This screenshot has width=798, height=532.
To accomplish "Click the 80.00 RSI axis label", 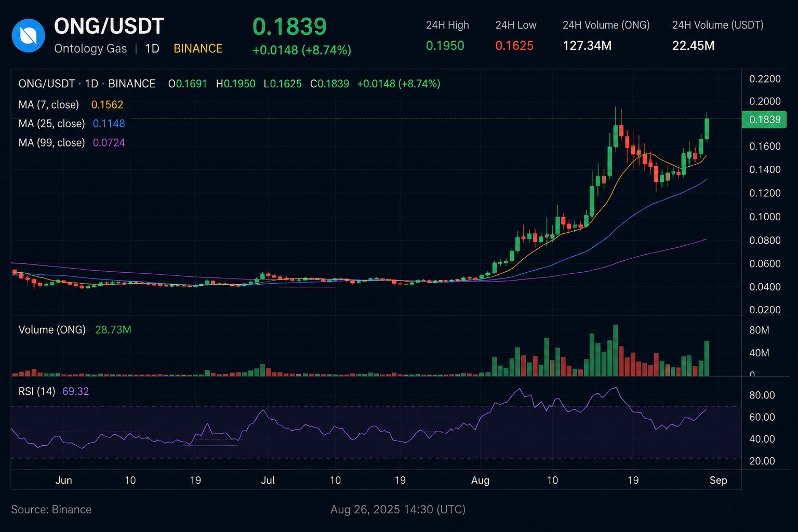I will (762, 395).
